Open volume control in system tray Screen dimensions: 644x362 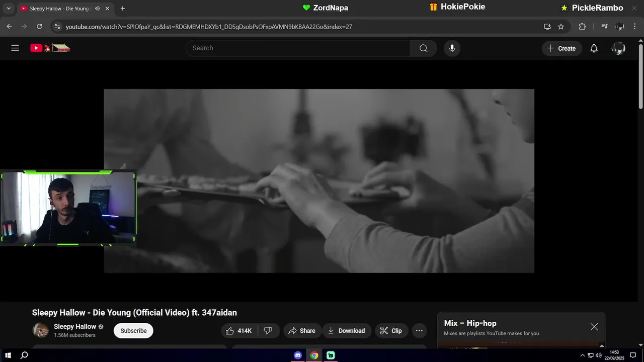point(599,355)
